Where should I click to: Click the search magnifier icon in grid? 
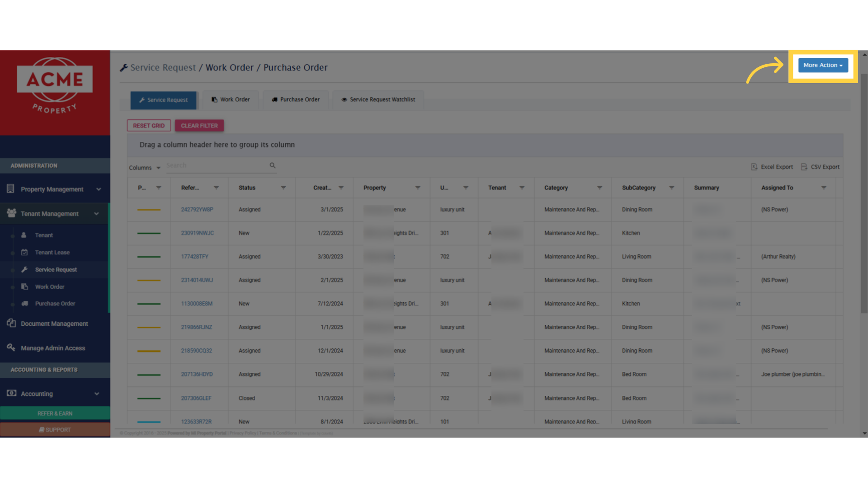(273, 165)
